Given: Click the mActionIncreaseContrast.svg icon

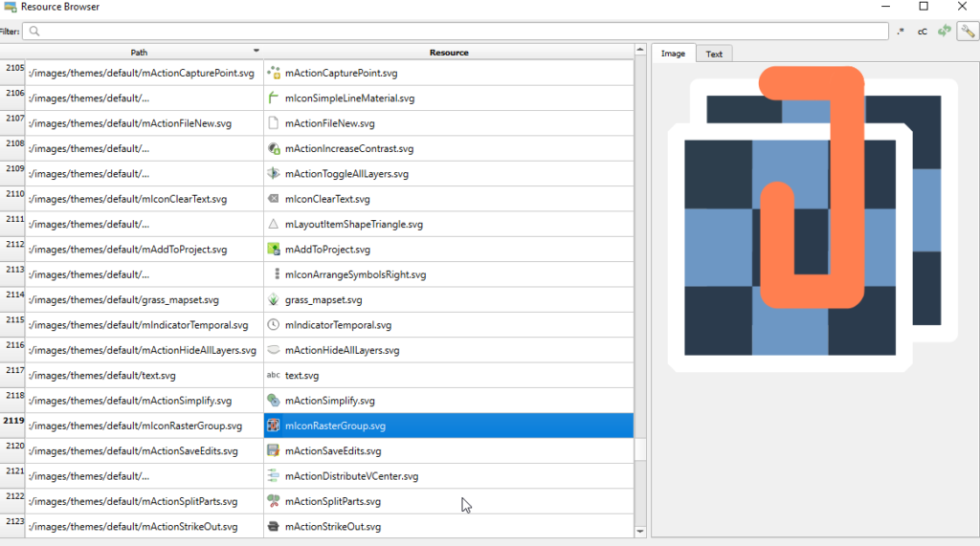Looking at the screenshot, I should (x=274, y=149).
